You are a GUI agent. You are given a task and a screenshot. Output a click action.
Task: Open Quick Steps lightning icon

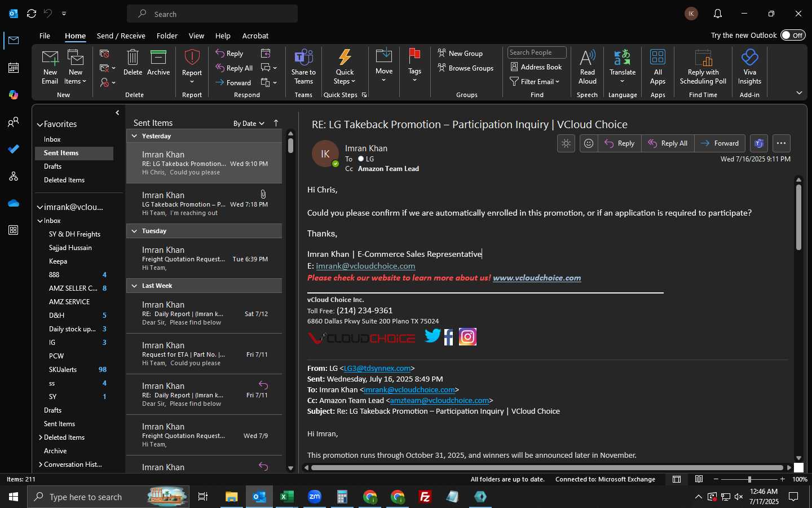coord(345,58)
